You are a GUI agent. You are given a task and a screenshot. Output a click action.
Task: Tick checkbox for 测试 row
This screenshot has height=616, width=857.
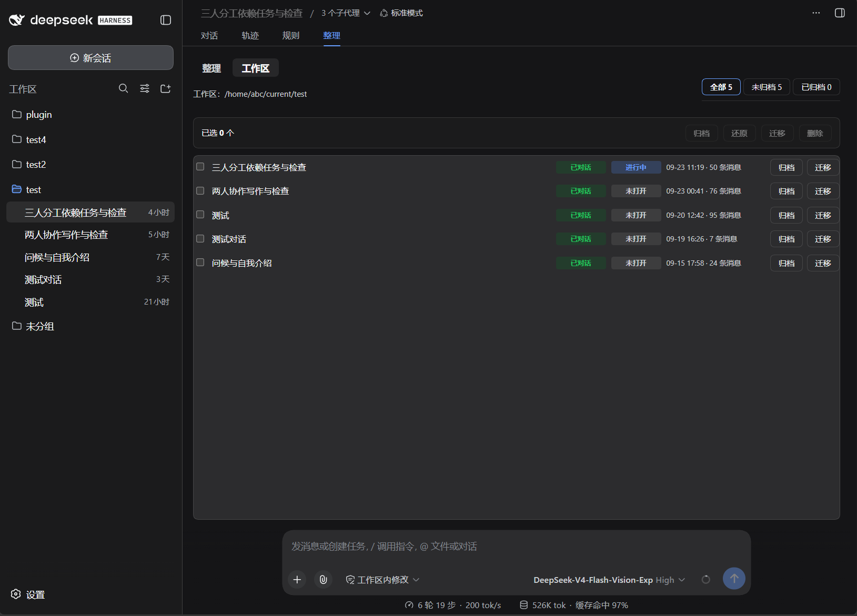pos(200,215)
